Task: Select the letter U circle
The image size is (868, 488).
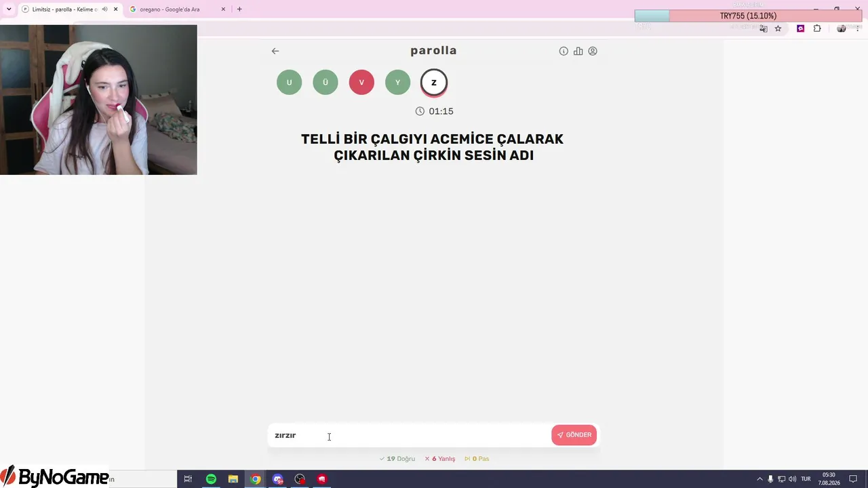Action: [x=289, y=82]
